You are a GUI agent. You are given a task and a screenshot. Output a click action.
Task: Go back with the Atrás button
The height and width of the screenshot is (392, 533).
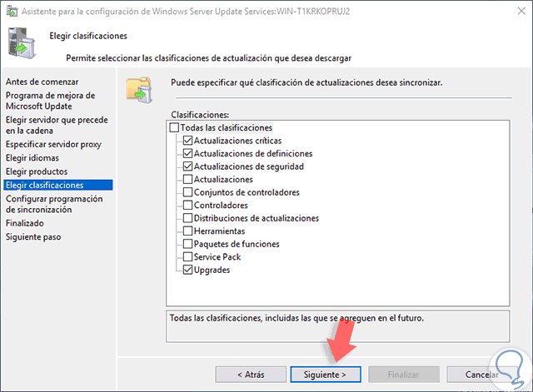pyautogui.click(x=251, y=375)
